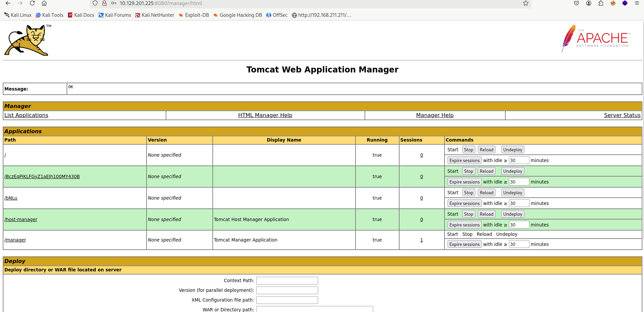Expire sessions for the root / application

click(465, 160)
